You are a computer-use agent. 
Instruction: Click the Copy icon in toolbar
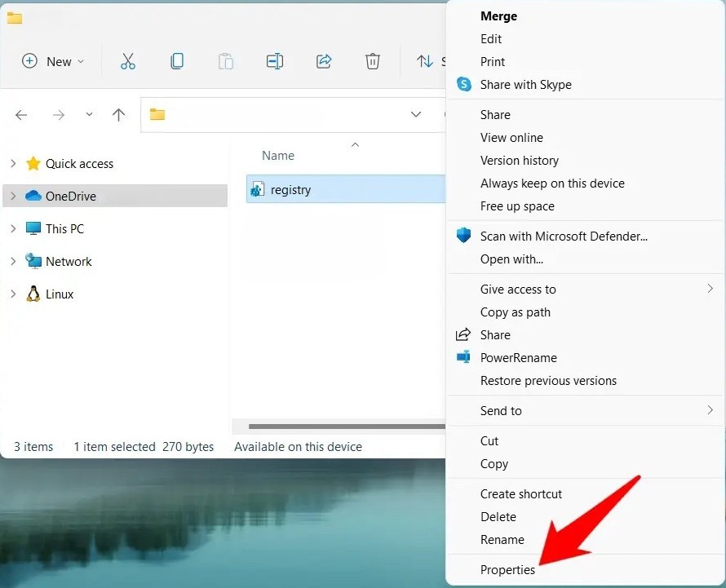[x=177, y=61]
